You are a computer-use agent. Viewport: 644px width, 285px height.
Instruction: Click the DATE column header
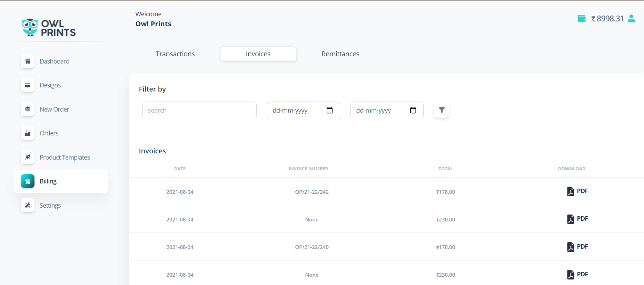tap(180, 169)
